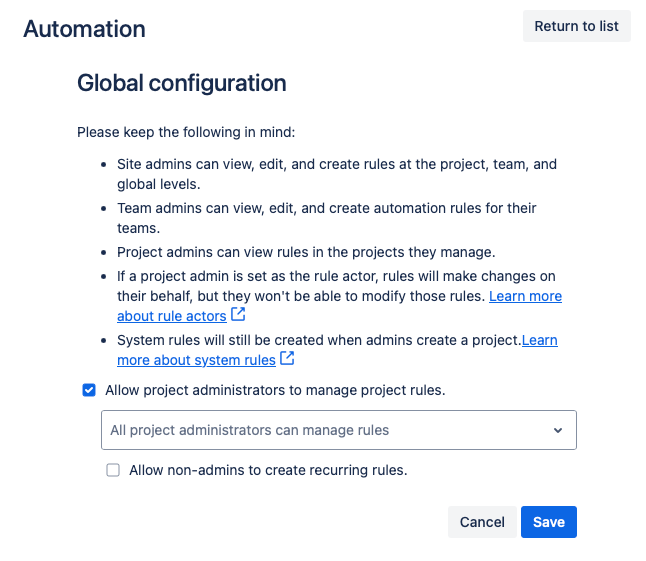The height and width of the screenshot is (561, 646).
Task: Click the Global configuration heading
Action: 181,84
